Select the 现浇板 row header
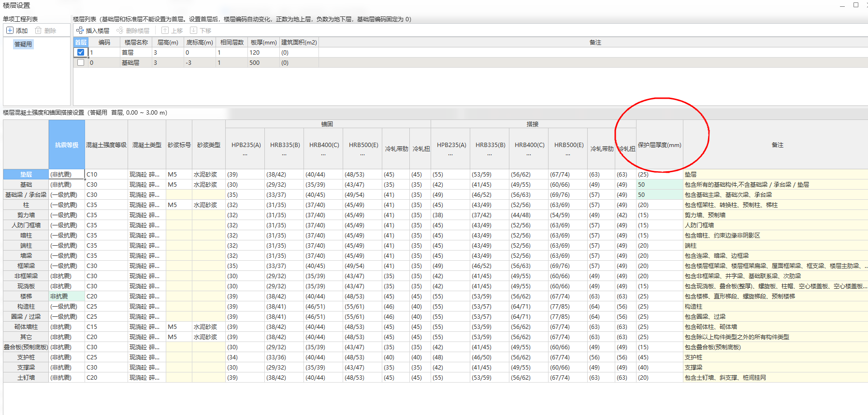 click(26, 286)
